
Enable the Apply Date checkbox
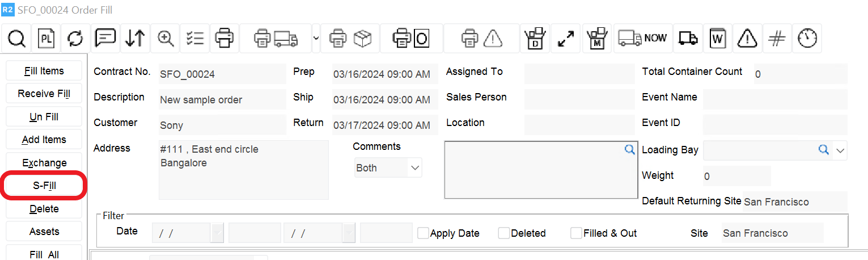tap(423, 233)
